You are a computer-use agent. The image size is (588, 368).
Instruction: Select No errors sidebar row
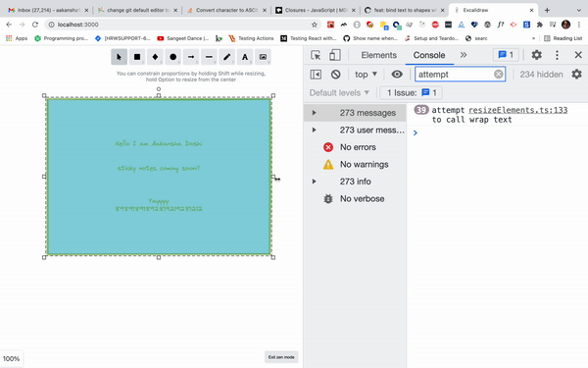point(355,147)
